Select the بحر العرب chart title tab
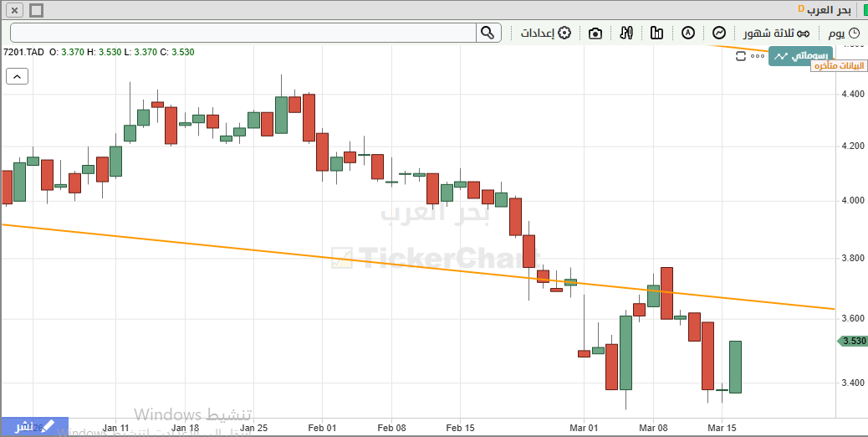 (824, 10)
